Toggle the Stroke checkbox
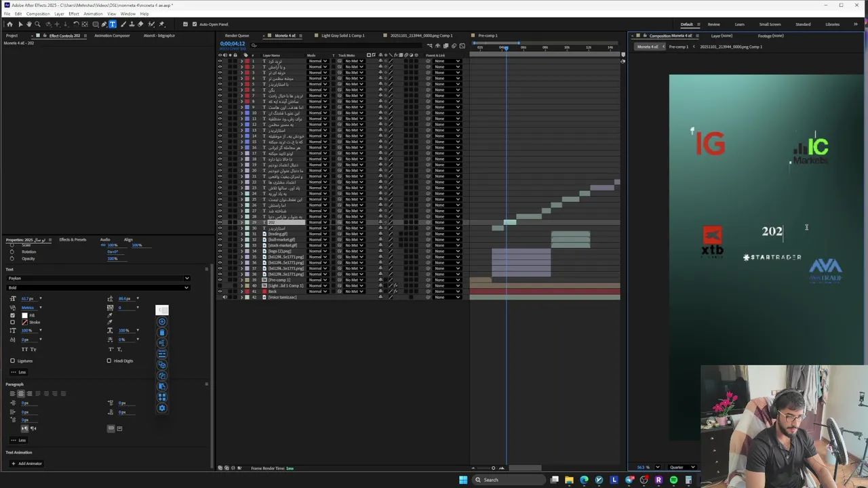868x488 pixels. [12, 322]
